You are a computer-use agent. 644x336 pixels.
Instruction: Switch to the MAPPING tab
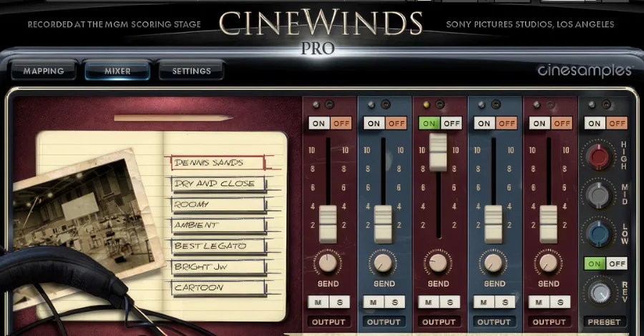click(44, 71)
